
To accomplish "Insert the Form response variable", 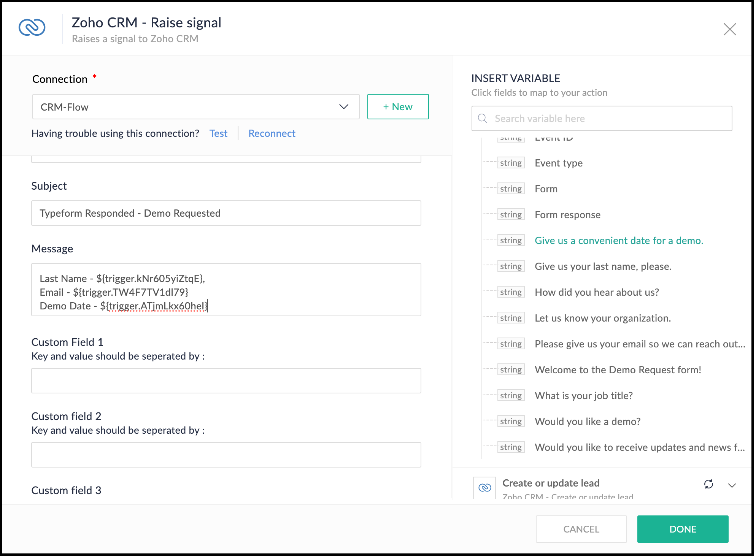I will pyautogui.click(x=567, y=215).
